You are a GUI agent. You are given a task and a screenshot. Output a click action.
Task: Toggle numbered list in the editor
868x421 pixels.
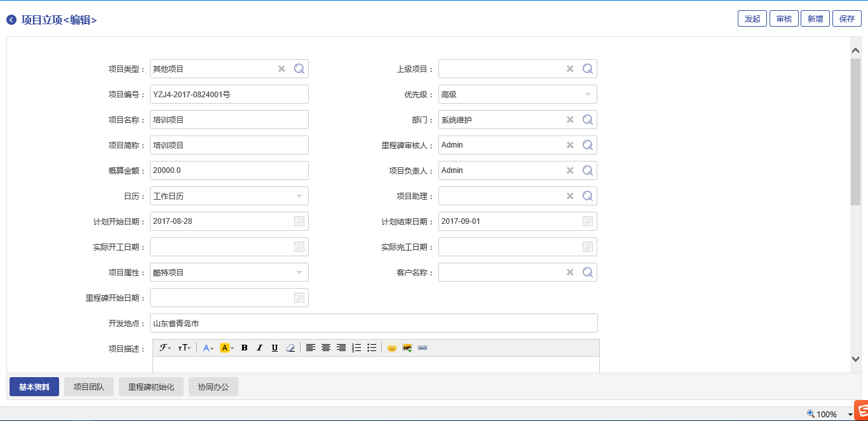click(x=356, y=348)
